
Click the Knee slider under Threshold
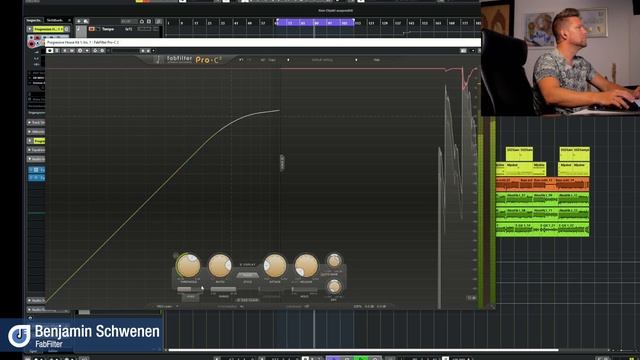tap(190, 289)
